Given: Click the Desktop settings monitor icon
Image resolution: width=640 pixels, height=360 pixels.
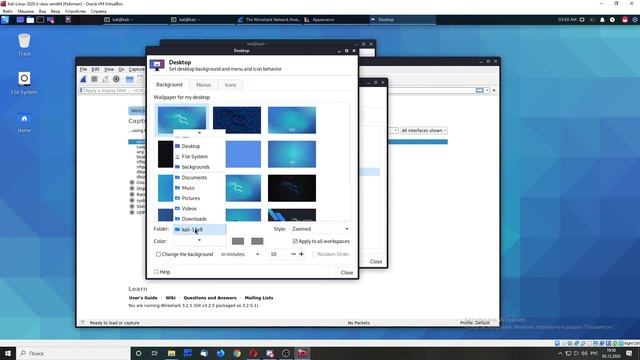Looking at the screenshot, I should coord(157,65).
